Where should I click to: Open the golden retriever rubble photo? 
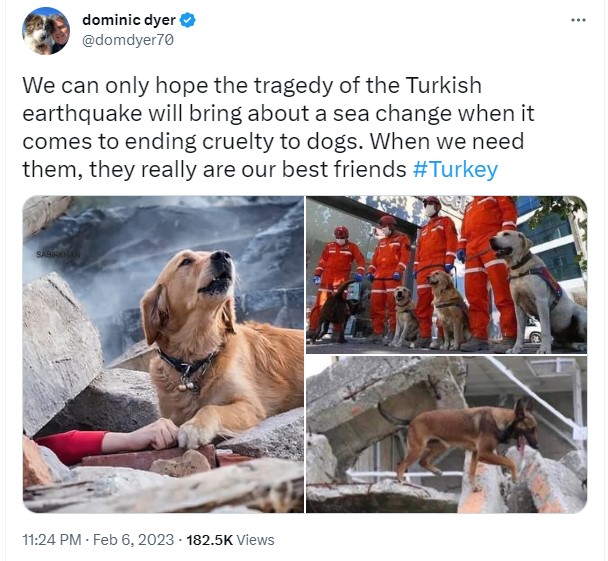163,354
